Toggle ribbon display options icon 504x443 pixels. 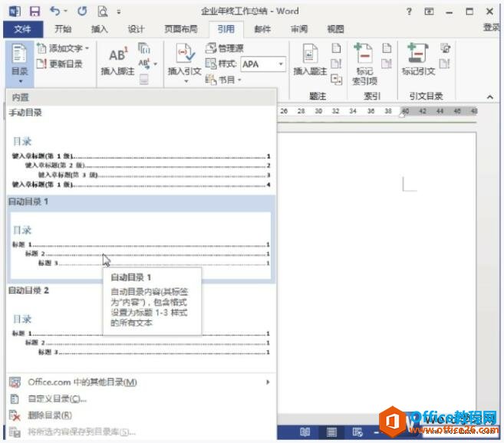pos(429,11)
